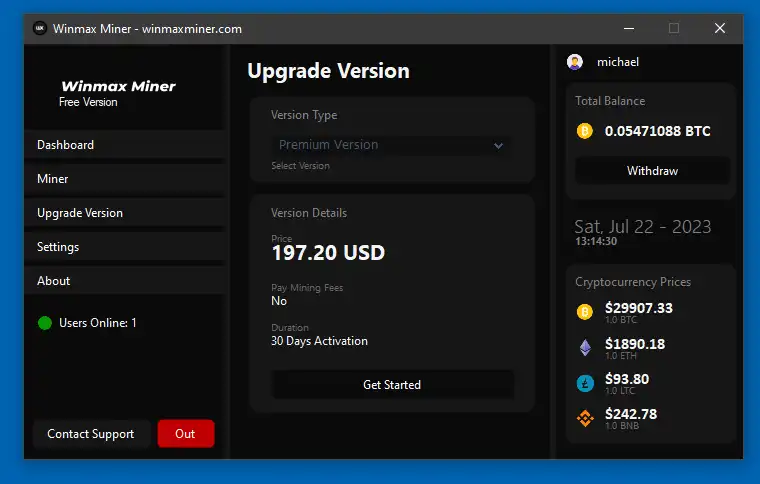Open the Premium Version dropdown
Viewport: 760px width, 484px height.
pos(391,145)
